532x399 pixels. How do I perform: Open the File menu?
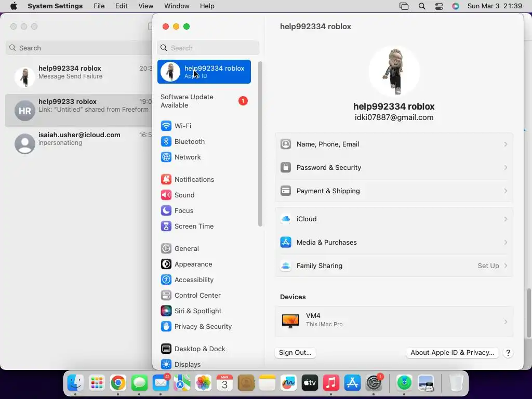pos(99,6)
